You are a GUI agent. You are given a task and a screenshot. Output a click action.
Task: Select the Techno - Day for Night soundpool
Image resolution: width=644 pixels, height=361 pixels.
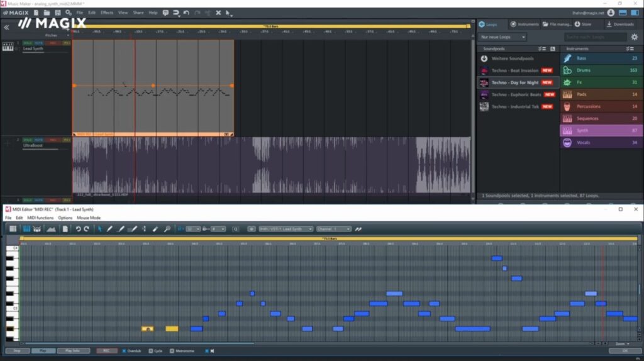518,82
